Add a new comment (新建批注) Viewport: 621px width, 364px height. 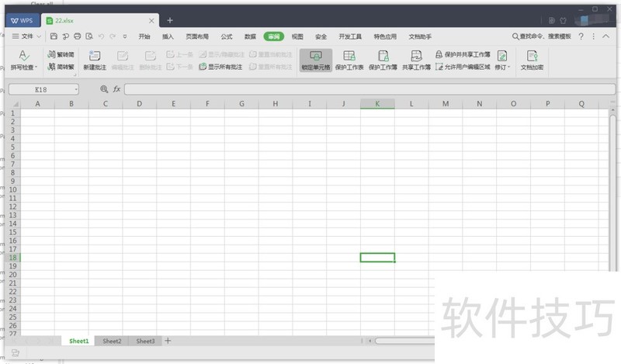(95, 60)
